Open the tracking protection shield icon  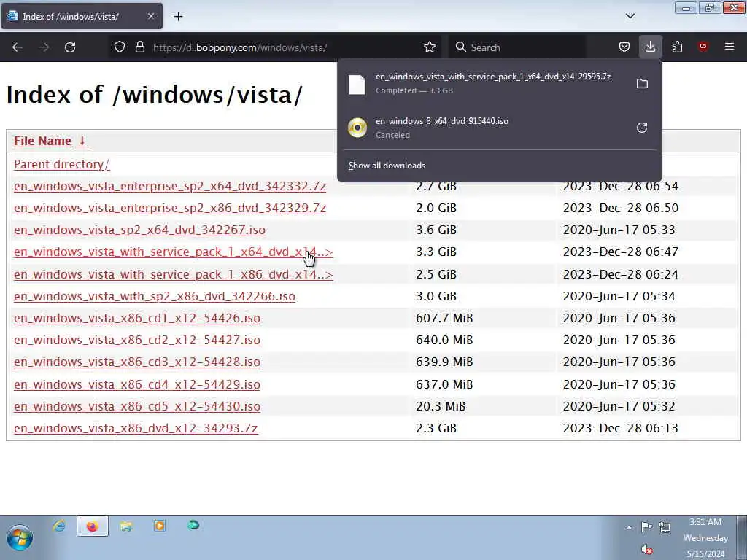(120, 47)
